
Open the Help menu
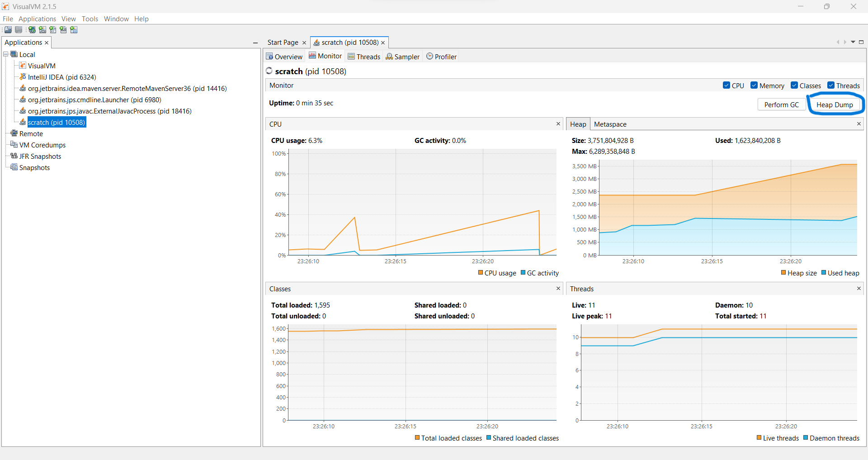coord(141,19)
